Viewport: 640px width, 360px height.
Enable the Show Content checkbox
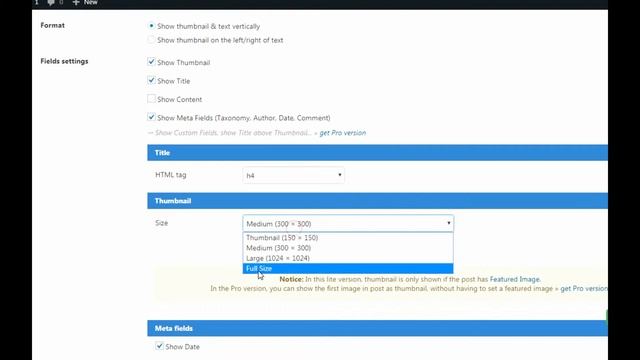click(151, 99)
